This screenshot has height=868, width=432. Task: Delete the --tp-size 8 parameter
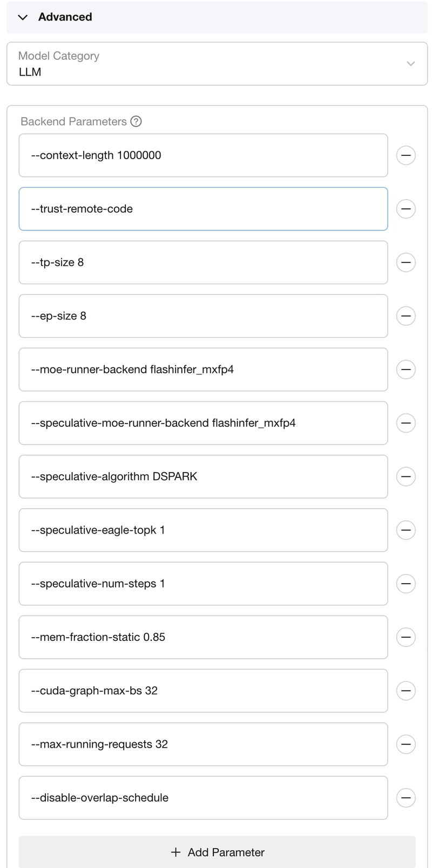406,262
